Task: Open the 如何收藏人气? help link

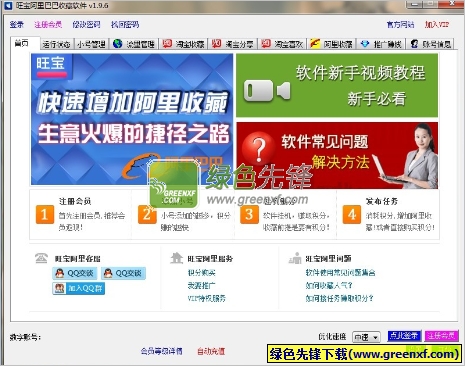Action: (x=329, y=286)
